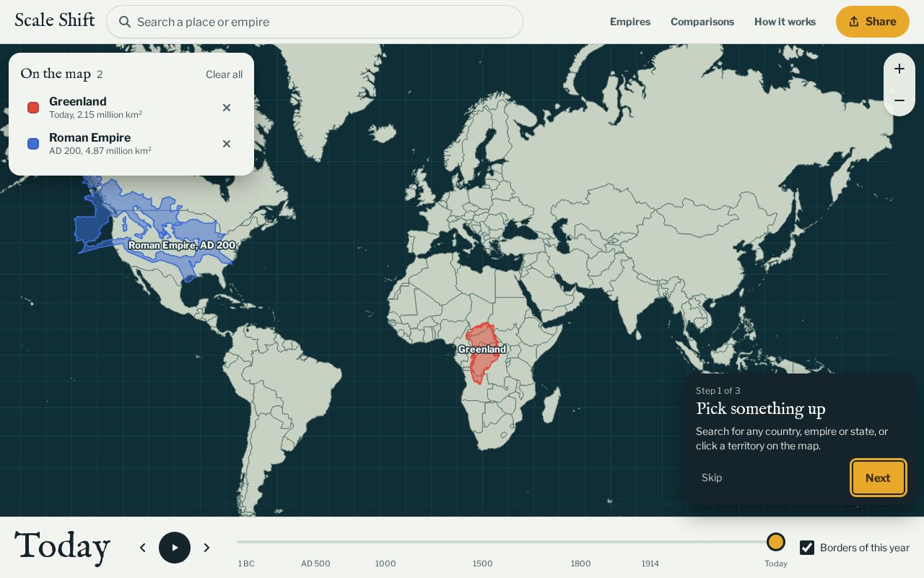This screenshot has height=578, width=924.
Task: Focus the place or empire search field
Action: click(315, 22)
